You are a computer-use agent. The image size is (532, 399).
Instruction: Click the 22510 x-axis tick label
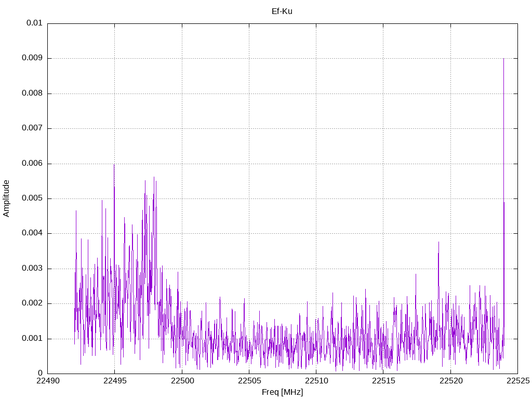[316, 381]
